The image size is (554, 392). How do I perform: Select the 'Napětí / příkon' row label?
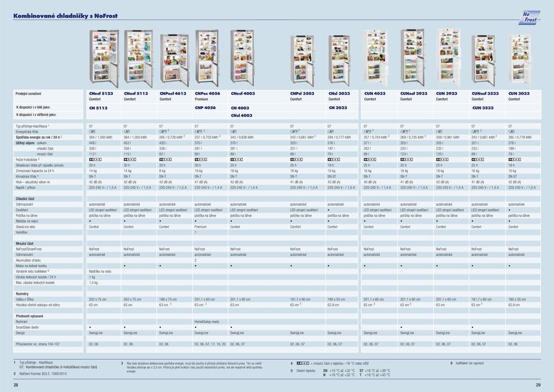coord(25,188)
